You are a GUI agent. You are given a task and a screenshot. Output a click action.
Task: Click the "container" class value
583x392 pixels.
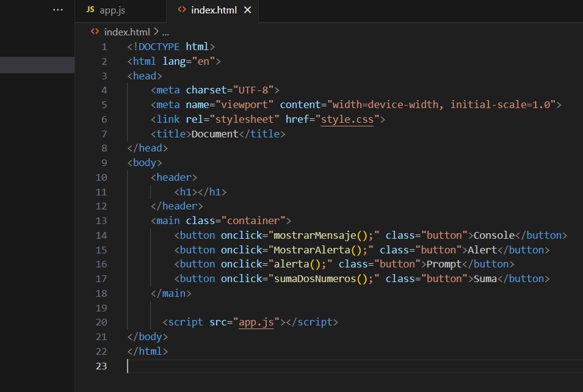coord(253,221)
